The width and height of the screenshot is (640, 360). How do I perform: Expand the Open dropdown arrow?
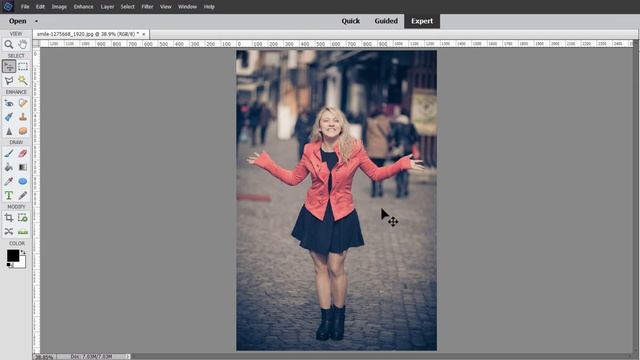pos(36,21)
